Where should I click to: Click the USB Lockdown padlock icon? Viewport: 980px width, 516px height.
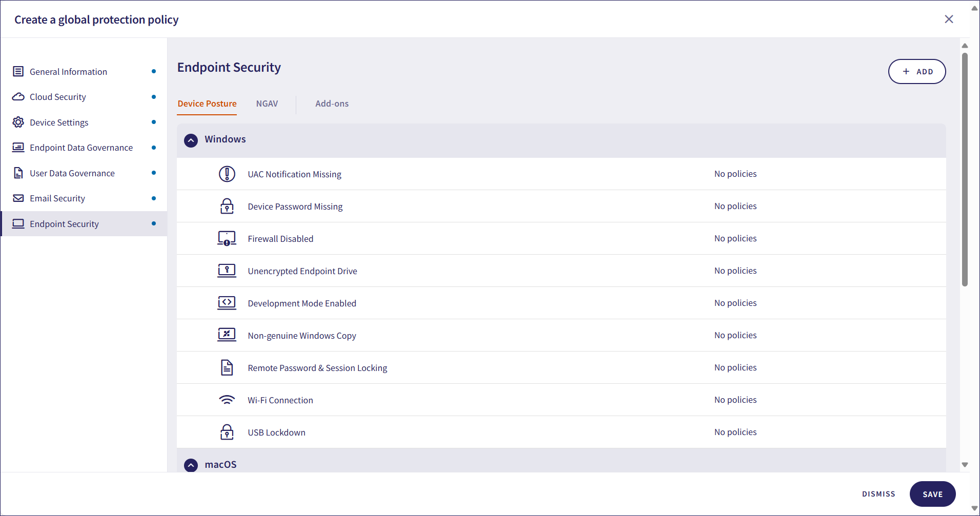click(227, 432)
